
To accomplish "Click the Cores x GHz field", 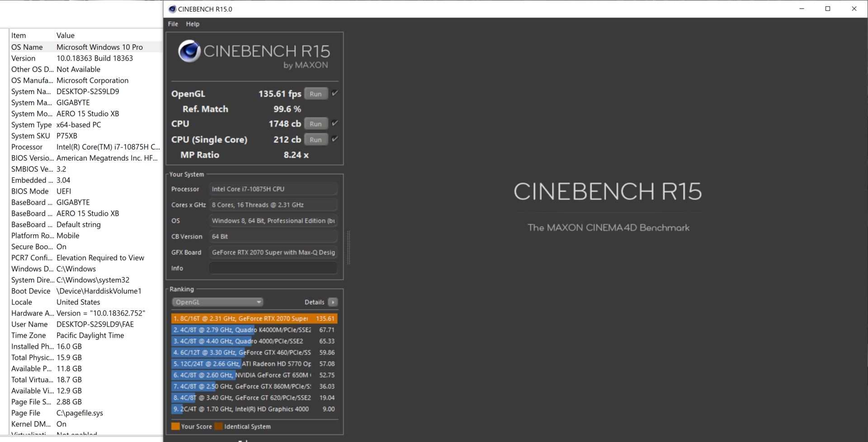I will click(x=273, y=205).
